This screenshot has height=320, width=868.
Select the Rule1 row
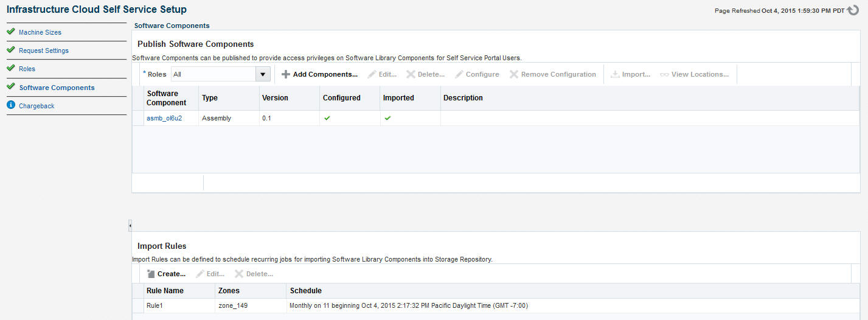click(x=496, y=305)
